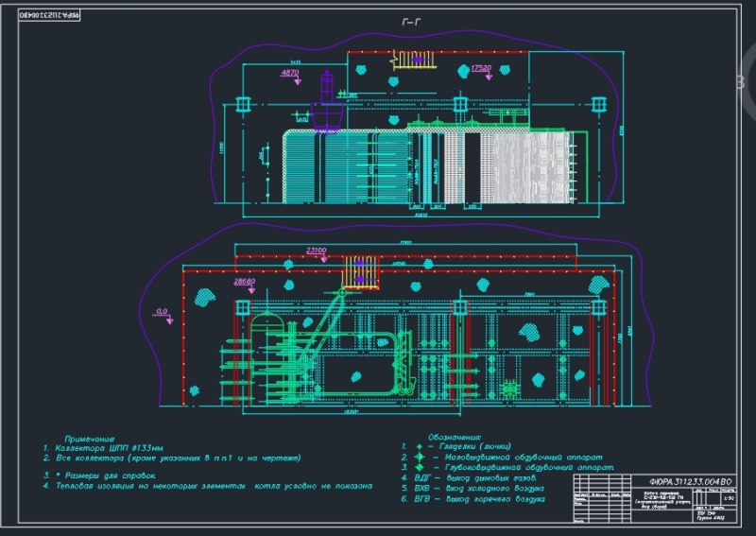Click the "Обозначения:" legend heading
This screenshot has height=536, width=756.
455,437
